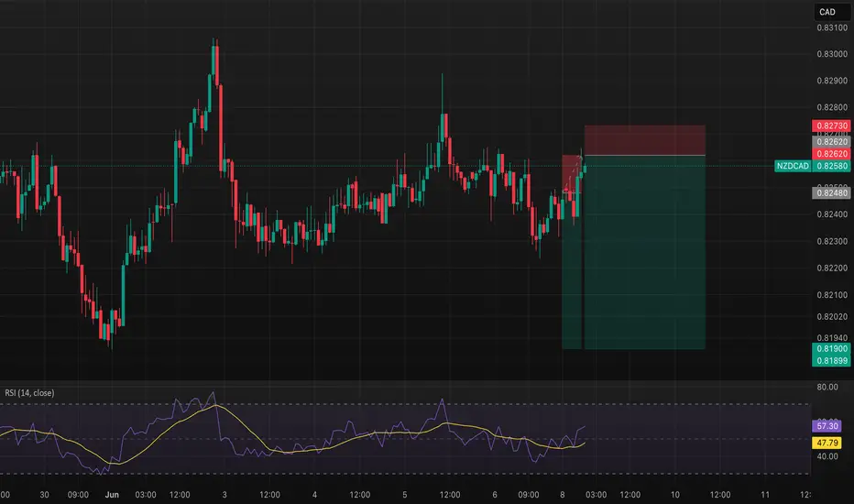Click the 0.82800 price scale label
854x504 pixels.
pos(832,107)
